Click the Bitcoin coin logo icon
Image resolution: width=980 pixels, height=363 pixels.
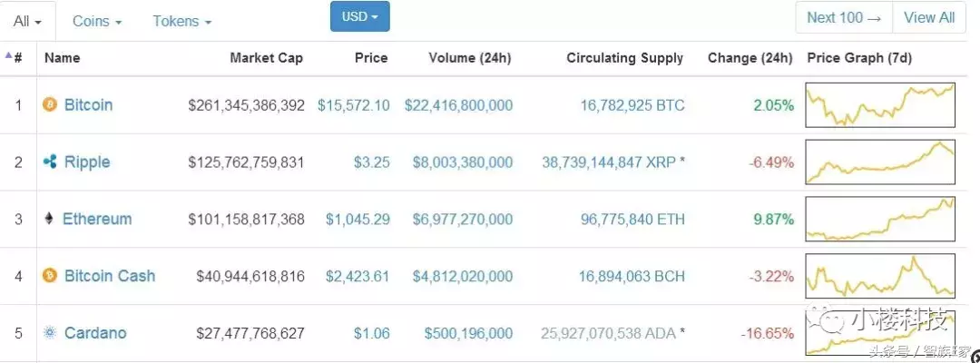[50, 105]
